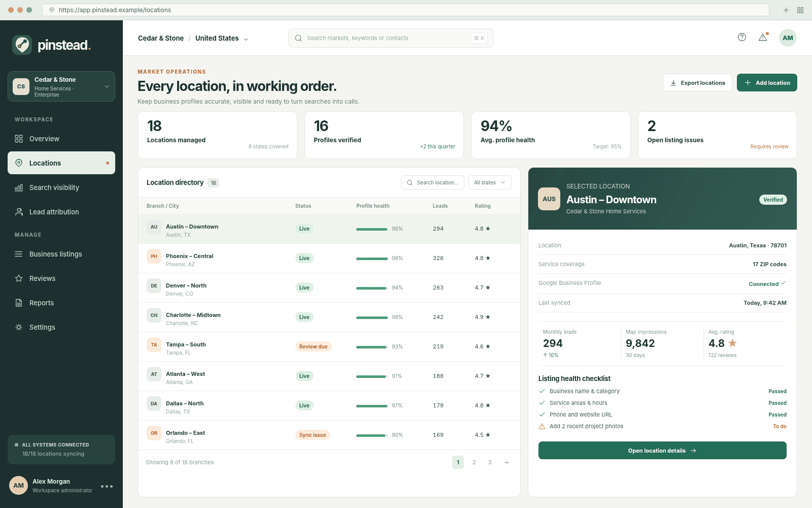This screenshot has height=508, width=812.
Task: Go to page 3 of branches
Action: coord(490,462)
